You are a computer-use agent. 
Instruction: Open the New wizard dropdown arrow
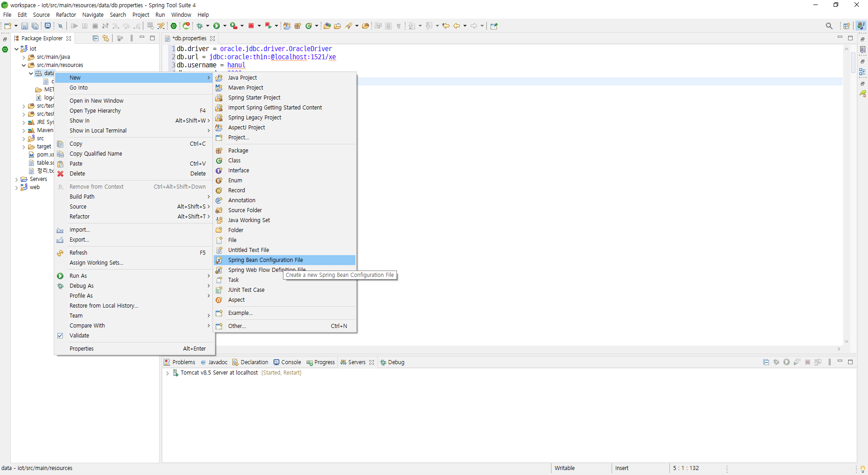(x=16, y=26)
